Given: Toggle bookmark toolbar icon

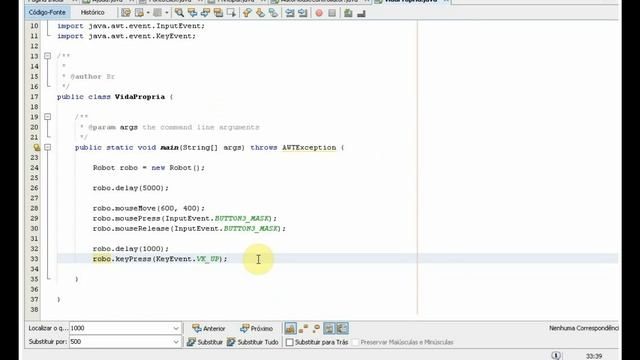Looking at the screenshot, I should [x=273, y=13].
